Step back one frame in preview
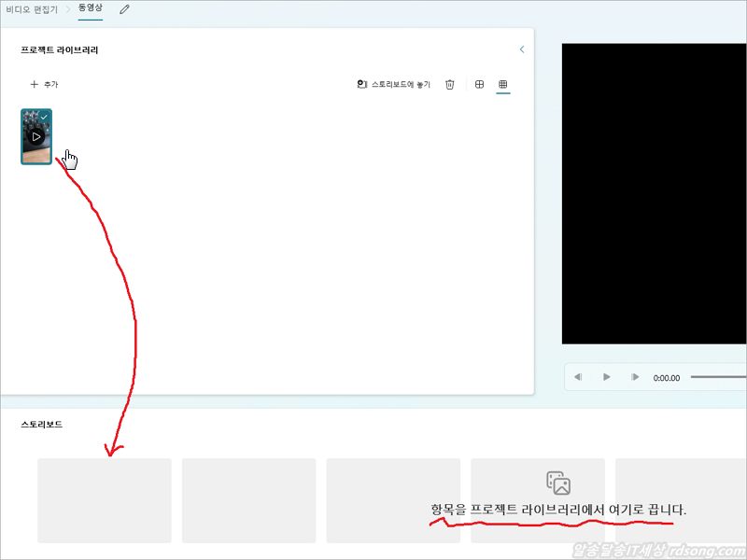 pyautogui.click(x=579, y=377)
